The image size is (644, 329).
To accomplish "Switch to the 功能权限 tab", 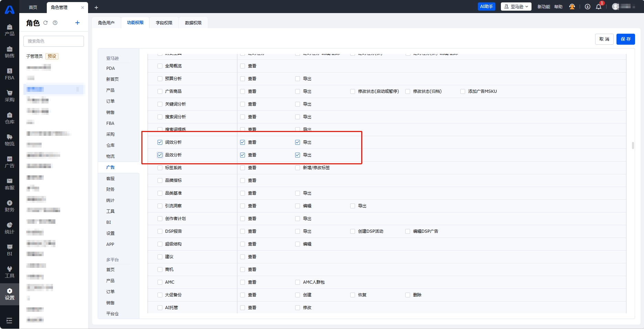I will (x=135, y=23).
